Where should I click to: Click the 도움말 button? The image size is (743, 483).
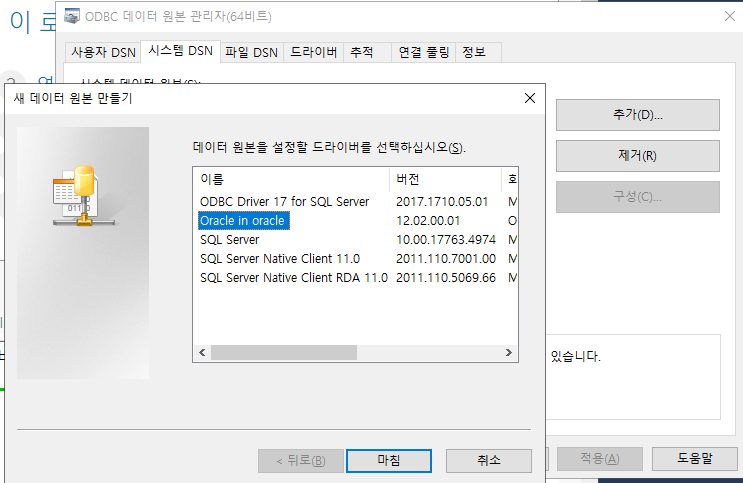click(695, 458)
